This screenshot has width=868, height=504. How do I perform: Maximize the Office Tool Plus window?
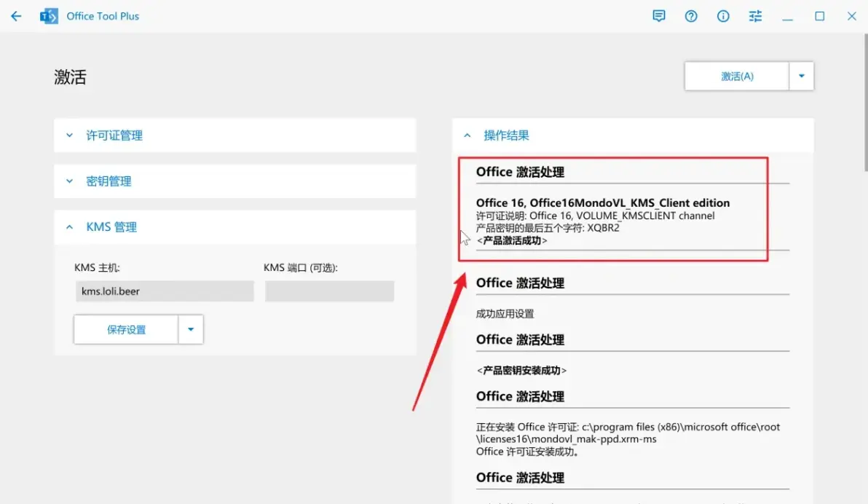point(820,16)
